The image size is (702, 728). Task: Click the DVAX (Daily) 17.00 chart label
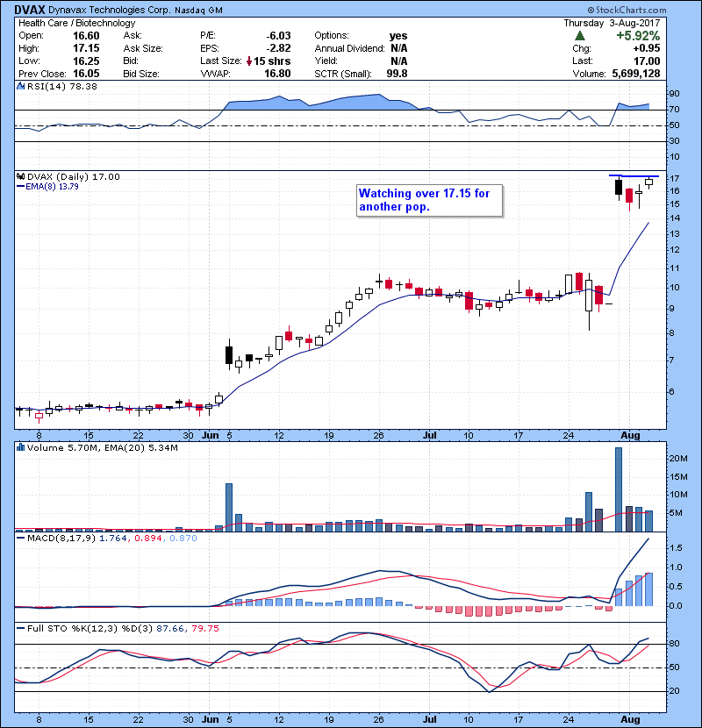coord(74,177)
